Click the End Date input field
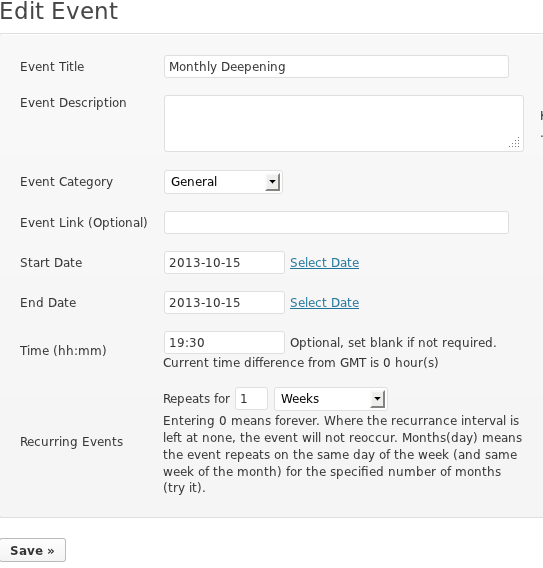This screenshot has width=543, height=568. (x=224, y=302)
